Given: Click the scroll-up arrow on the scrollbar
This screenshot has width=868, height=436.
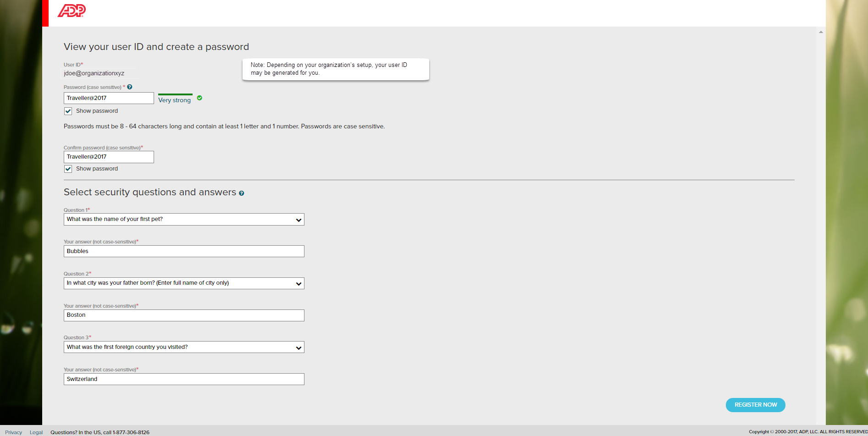Looking at the screenshot, I should [821, 32].
